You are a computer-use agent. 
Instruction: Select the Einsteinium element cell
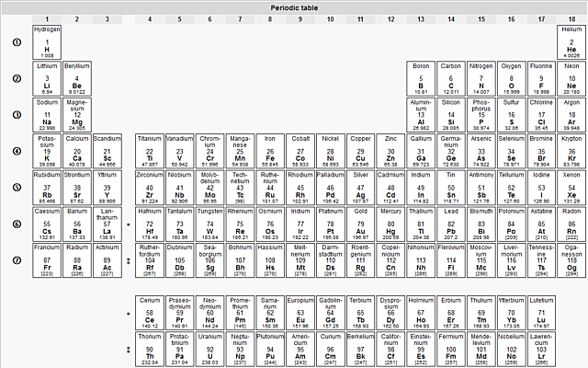pyautogui.click(x=421, y=349)
